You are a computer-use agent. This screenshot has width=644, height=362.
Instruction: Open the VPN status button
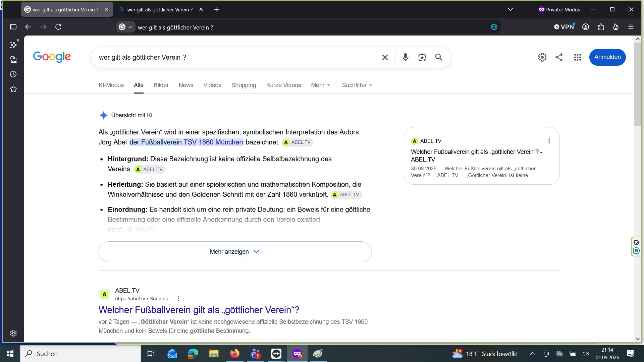tap(564, 27)
